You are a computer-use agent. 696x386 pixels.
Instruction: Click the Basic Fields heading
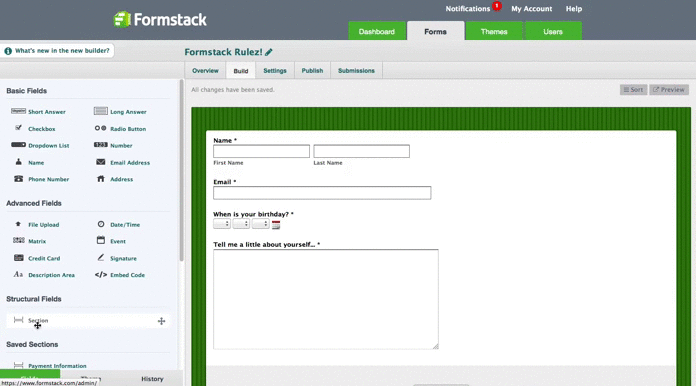click(27, 91)
